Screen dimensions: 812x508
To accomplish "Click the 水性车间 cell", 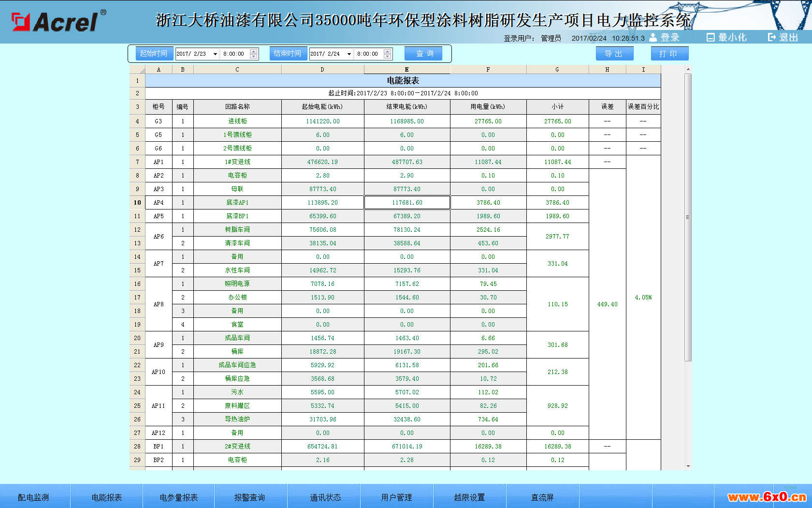I will [x=237, y=270].
